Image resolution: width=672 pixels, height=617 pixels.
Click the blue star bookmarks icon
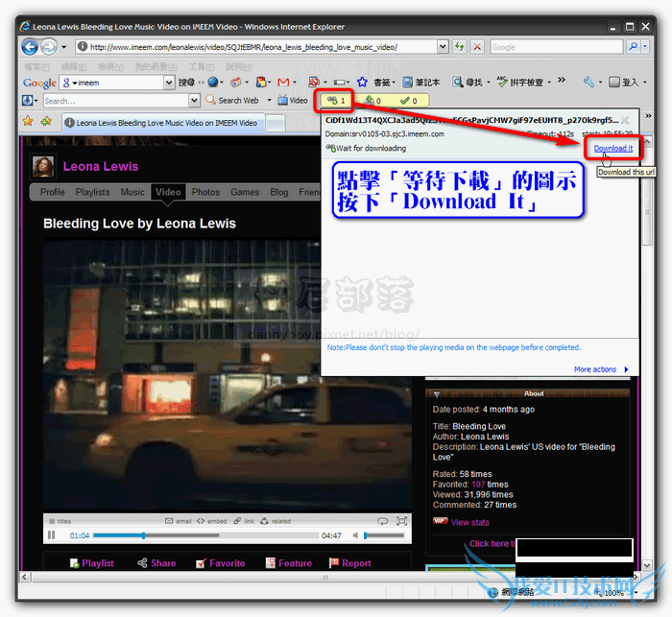pyautogui.click(x=362, y=83)
